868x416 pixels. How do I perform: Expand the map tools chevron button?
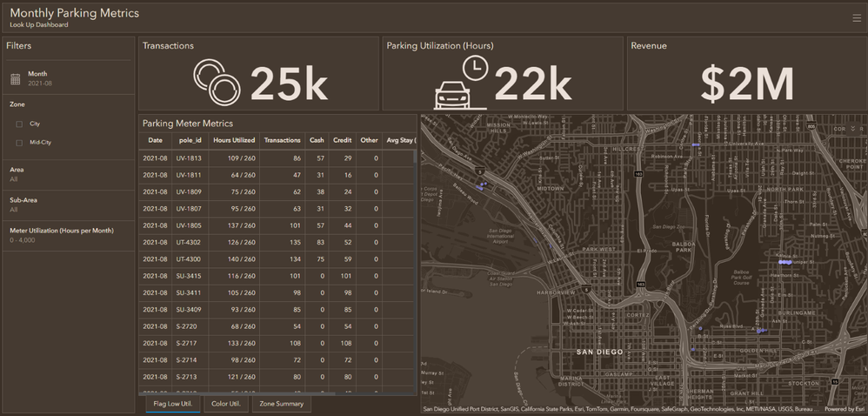pyautogui.click(x=853, y=129)
